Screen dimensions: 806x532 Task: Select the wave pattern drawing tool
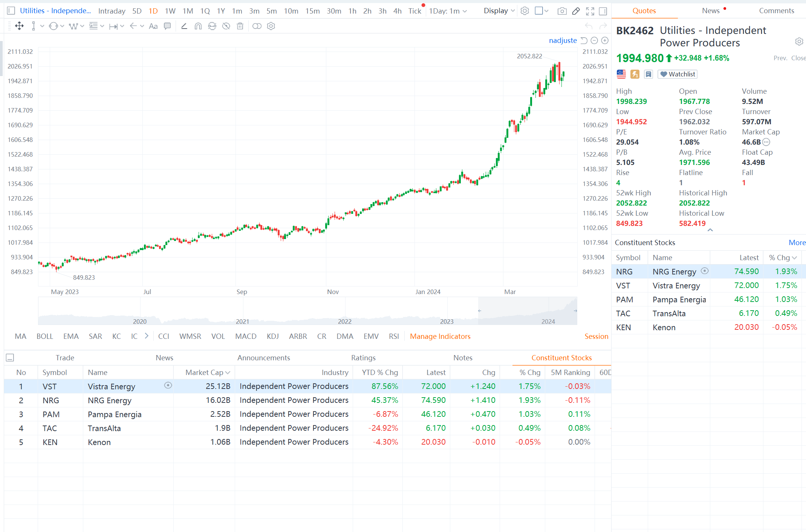coord(73,26)
